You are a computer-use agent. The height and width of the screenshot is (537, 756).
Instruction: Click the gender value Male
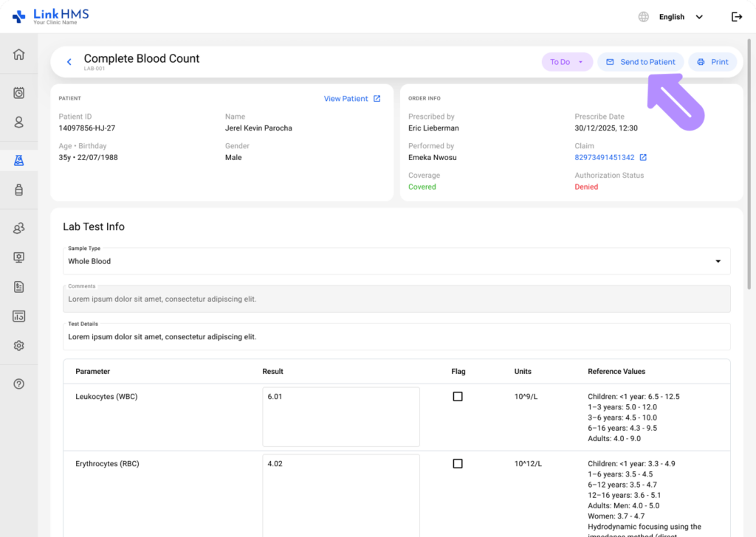point(233,158)
